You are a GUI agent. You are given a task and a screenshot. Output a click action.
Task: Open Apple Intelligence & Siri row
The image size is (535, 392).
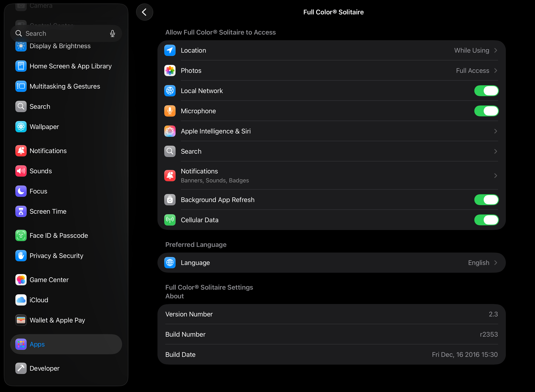(x=331, y=131)
